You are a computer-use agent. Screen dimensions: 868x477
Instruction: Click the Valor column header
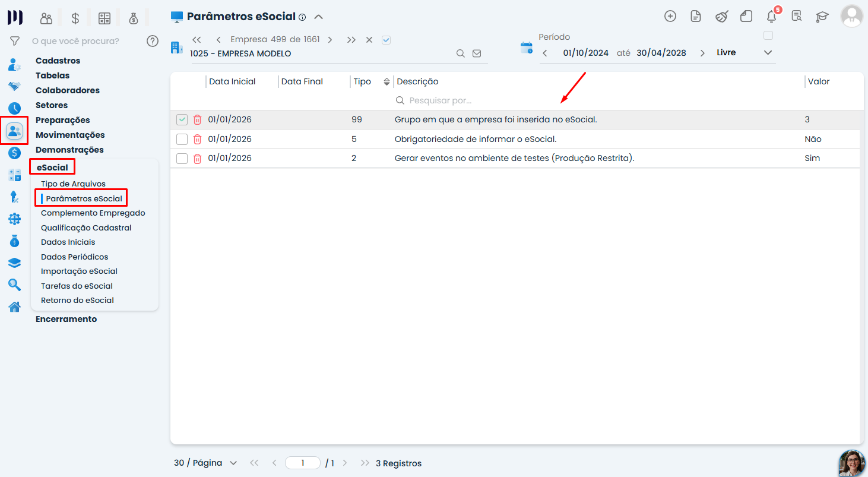tap(819, 81)
